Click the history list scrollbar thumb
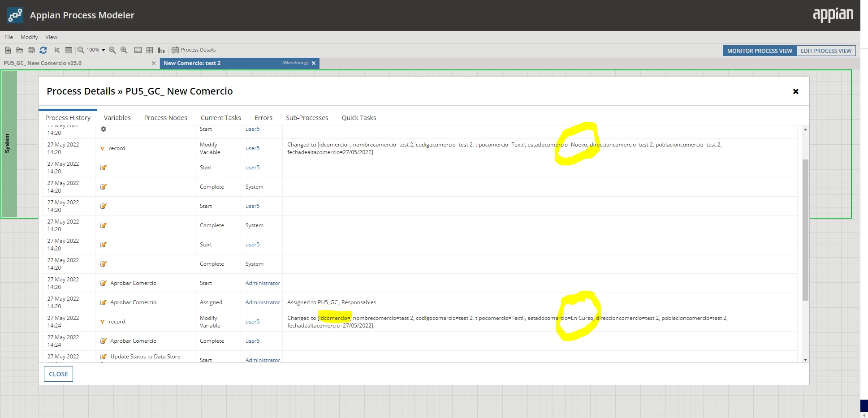Image resolution: width=868 pixels, height=418 pixels. [805, 230]
